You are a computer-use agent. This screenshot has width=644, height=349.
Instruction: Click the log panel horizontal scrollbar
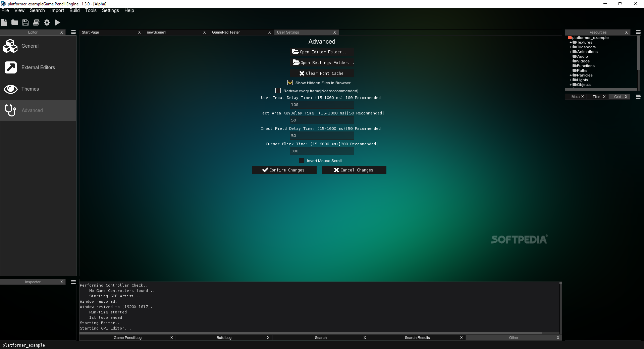click(x=311, y=333)
